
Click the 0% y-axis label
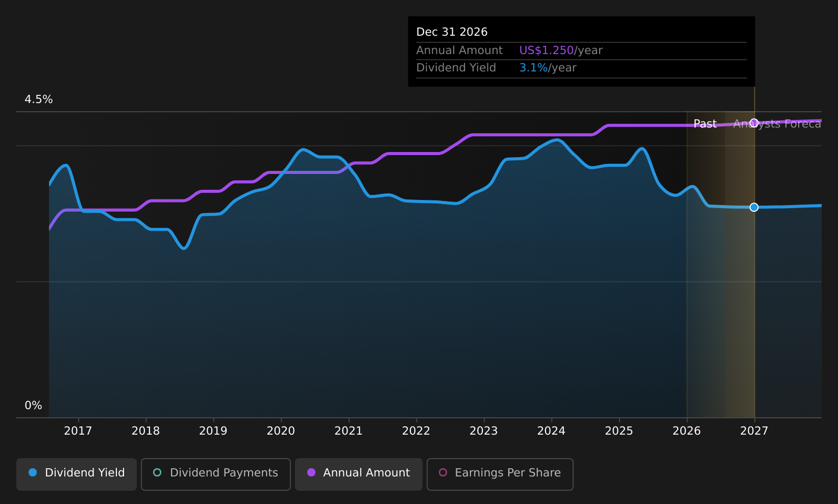tap(34, 406)
